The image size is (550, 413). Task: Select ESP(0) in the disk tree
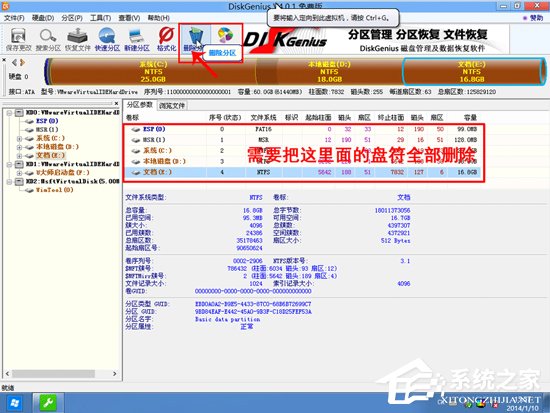[47, 121]
